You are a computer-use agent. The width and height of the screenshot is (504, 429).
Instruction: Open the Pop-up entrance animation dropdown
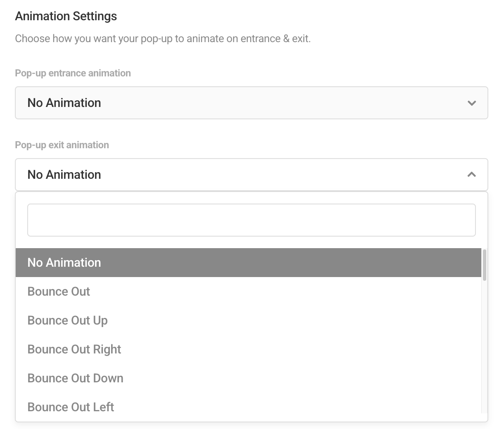coord(251,103)
